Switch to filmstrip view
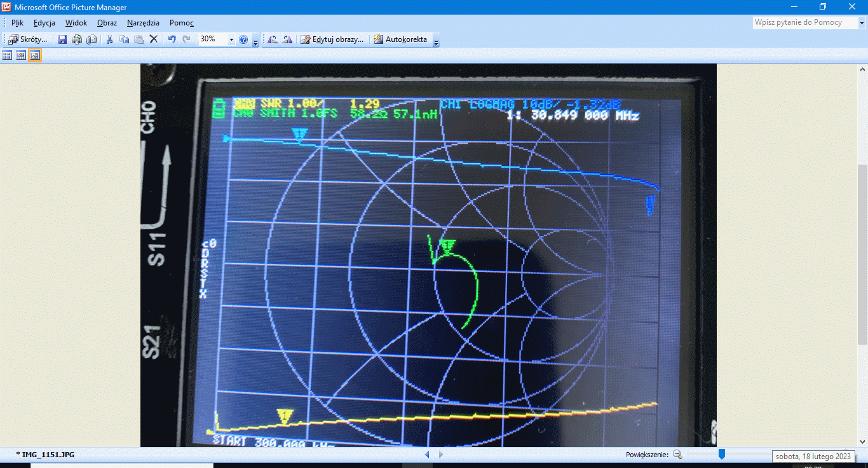Viewport: 868px width, 468px height. (x=21, y=55)
